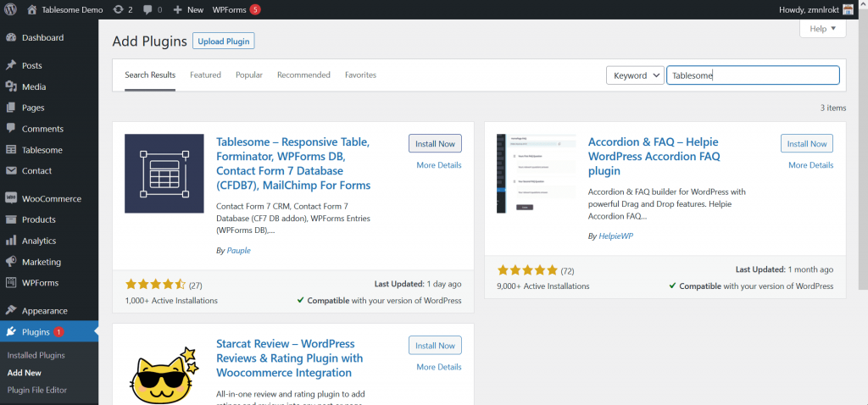Viewport: 868px width, 405px height.
Task: Visit the author Pauple link
Action: coord(238,251)
